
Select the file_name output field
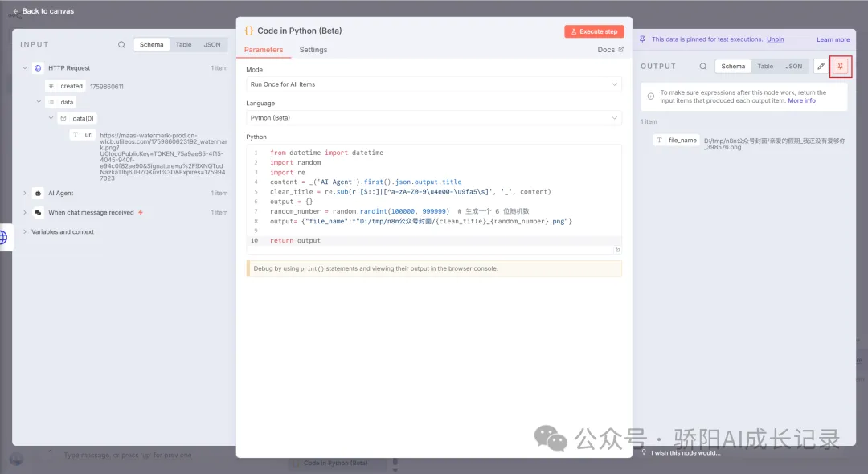(677, 141)
